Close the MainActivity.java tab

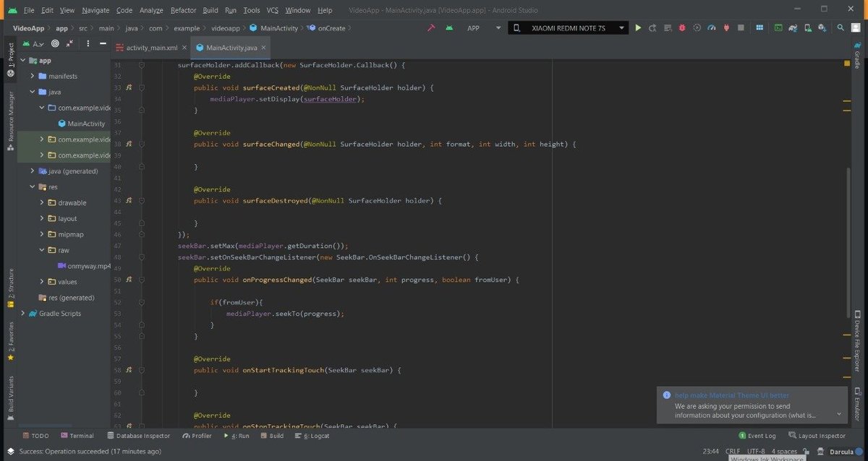pos(264,48)
